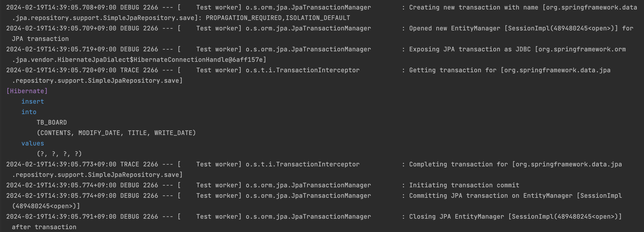Click the column list starting with CONTENTS
This screenshot has height=232, width=644.
tap(116, 133)
